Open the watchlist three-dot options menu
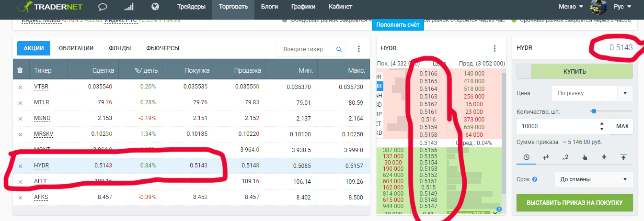Image resolution: width=644 pixels, height=221 pixels. [358, 49]
